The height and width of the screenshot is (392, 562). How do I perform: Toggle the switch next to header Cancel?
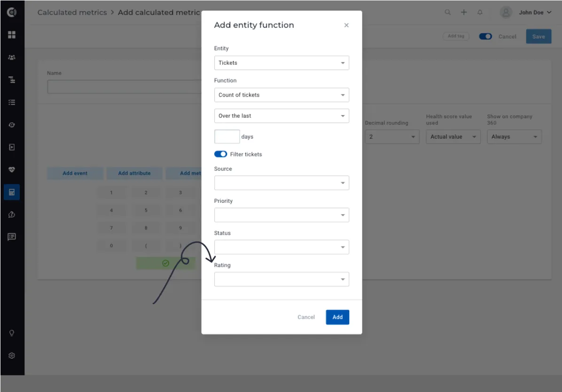pyautogui.click(x=486, y=37)
